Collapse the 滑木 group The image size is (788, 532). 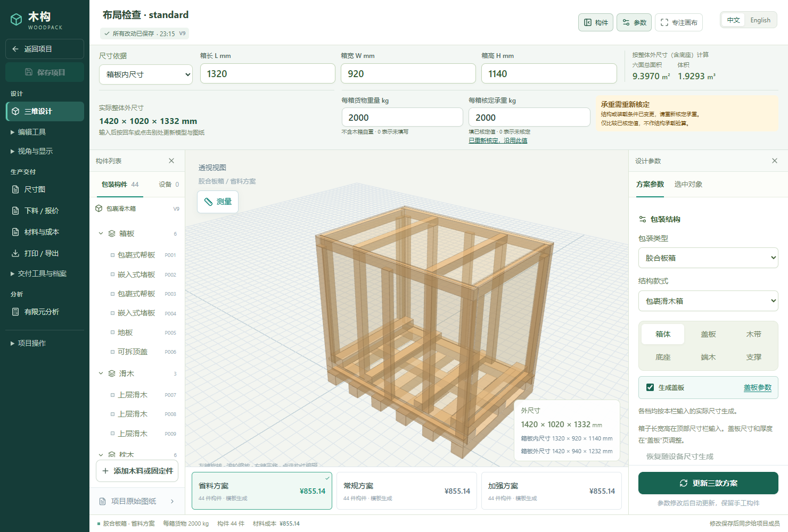[x=101, y=373]
